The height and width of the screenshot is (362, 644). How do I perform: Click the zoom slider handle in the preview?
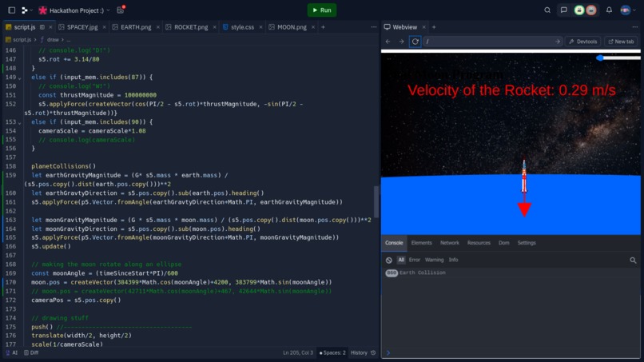tap(600, 58)
